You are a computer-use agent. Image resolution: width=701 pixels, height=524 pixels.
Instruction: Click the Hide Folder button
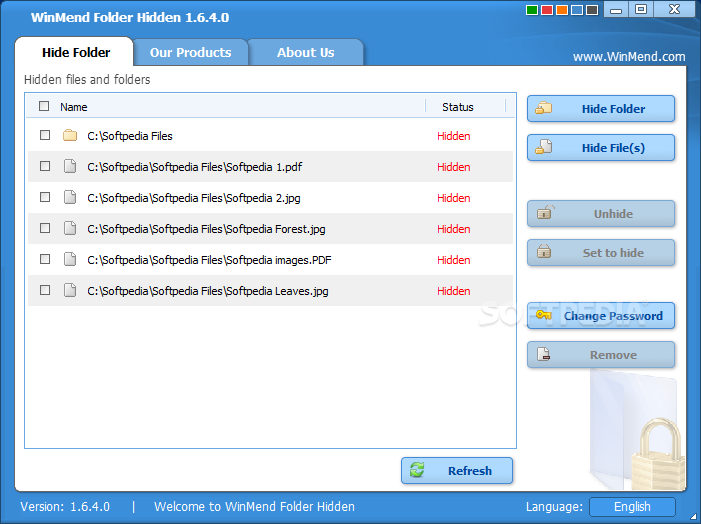pos(601,109)
